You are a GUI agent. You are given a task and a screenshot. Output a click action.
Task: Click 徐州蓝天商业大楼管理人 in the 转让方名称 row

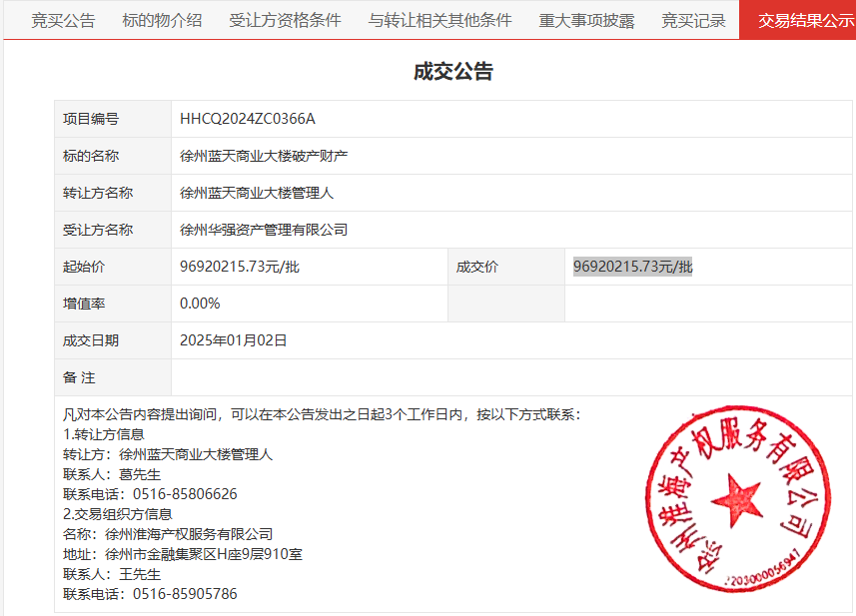(257, 193)
